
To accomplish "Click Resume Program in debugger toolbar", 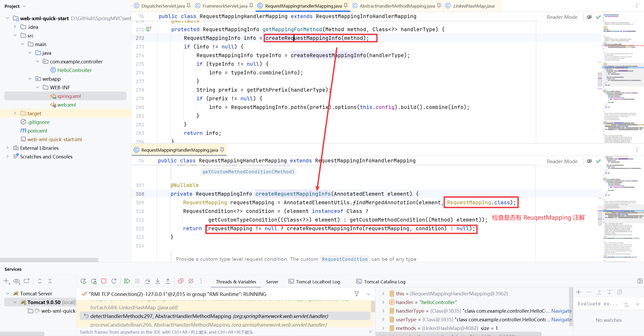I will coord(127,281).
